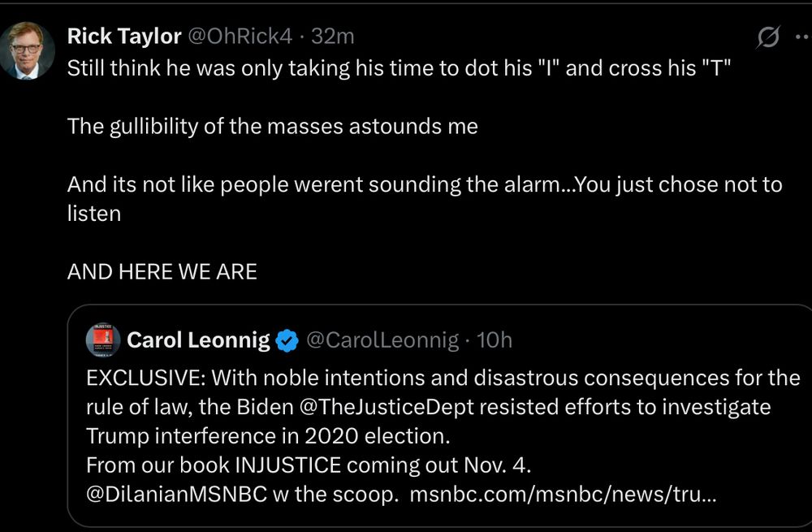Click the "gullibility of the masses" sentence
The height and width of the screenshot is (532, 812).
tap(272, 126)
